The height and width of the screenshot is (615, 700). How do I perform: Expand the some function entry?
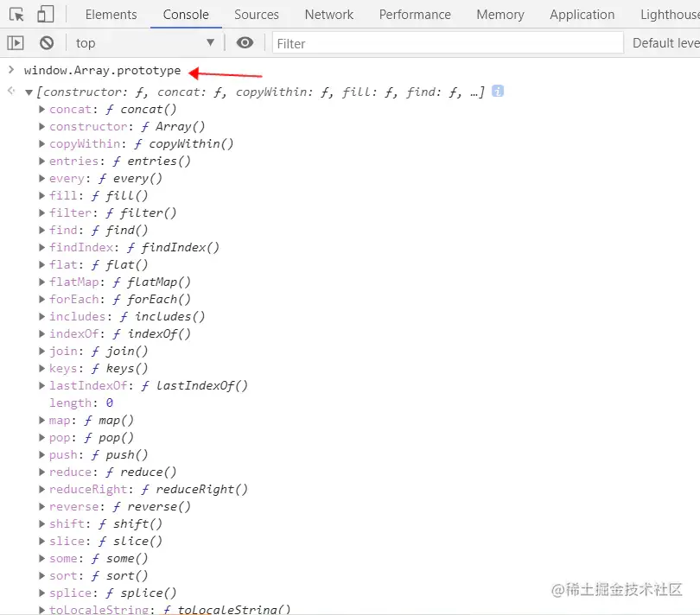41,558
